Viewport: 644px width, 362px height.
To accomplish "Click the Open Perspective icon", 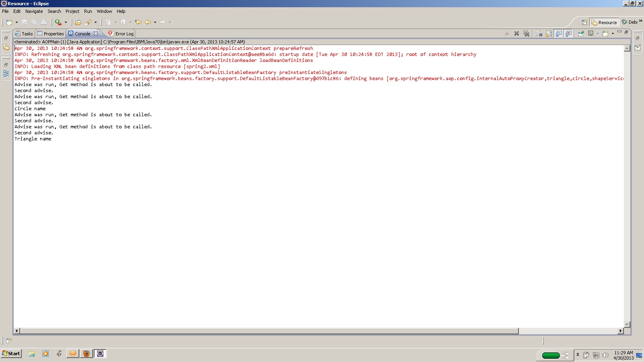I will click(x=584, y=23).
